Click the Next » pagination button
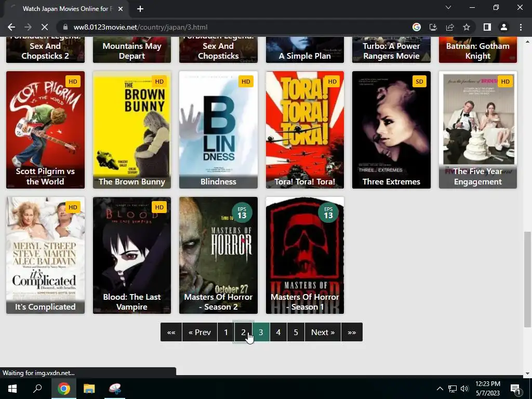Screen dimensions: 532x399 [323, 332]
